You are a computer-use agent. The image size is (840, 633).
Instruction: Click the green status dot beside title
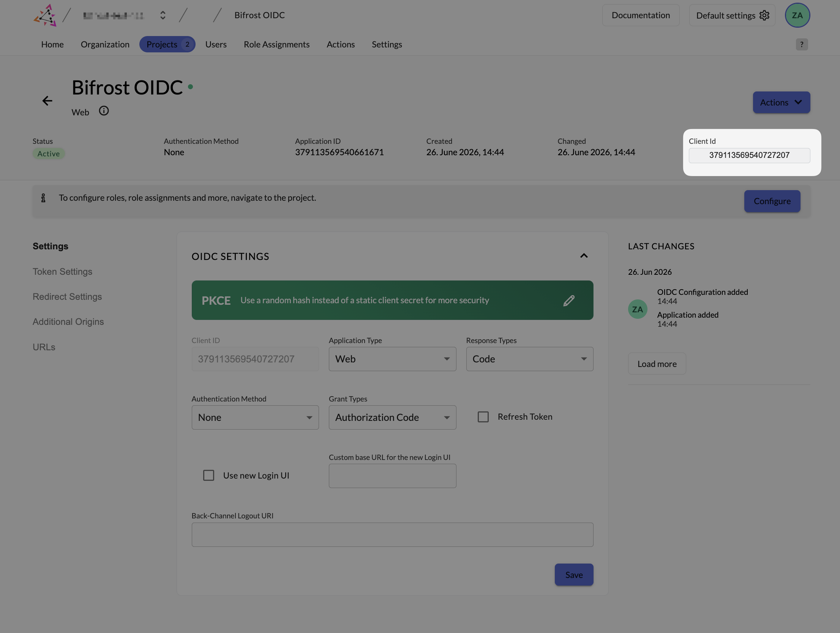coord(190,87)
